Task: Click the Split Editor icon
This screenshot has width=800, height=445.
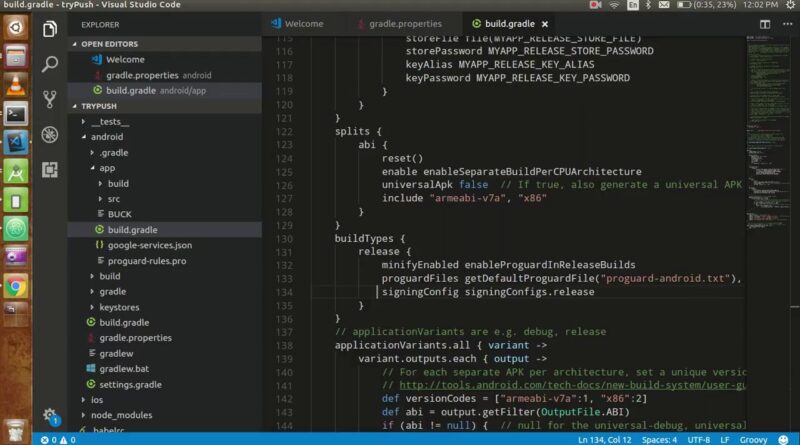Action: click(x=765, y=24)
